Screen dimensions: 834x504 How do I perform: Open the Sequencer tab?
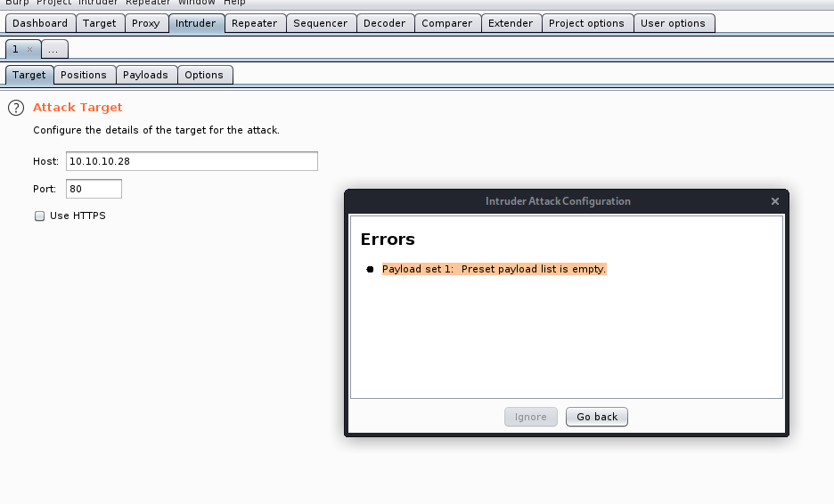coord(320,23)
